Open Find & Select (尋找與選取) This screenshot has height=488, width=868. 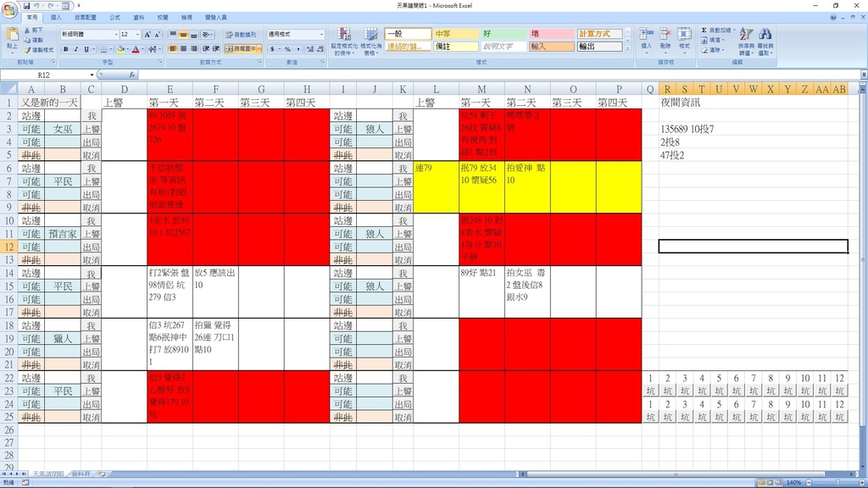pos(765,42)
